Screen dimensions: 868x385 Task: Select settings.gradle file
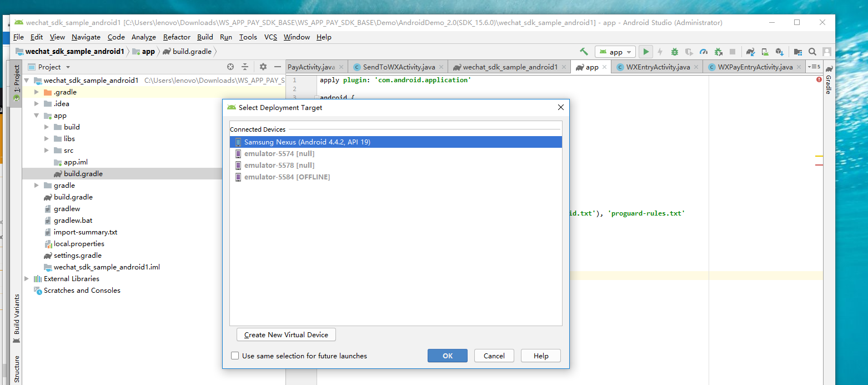click(x=77, y=255)
